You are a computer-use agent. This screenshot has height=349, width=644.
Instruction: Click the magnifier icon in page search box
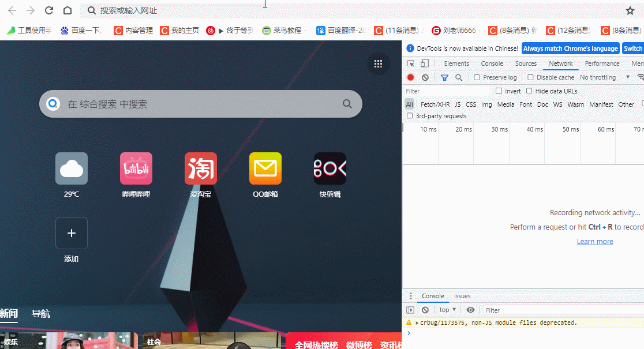coord(347,104)
